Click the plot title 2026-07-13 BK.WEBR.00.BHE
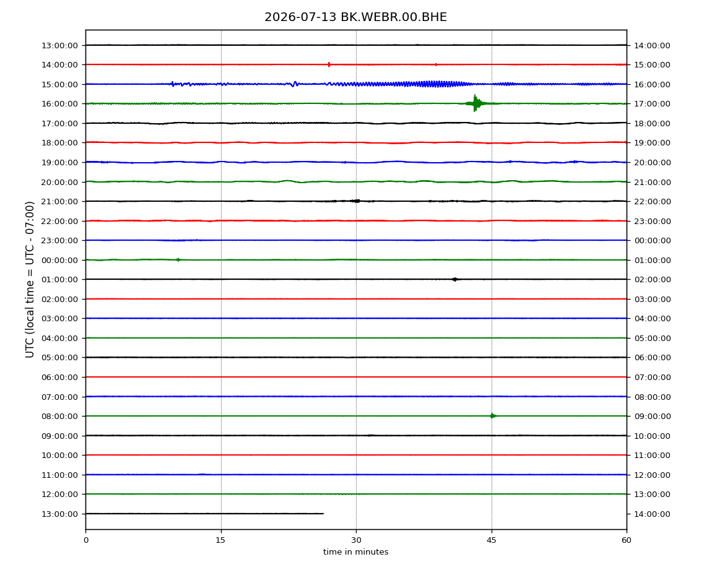 point(355,17)
